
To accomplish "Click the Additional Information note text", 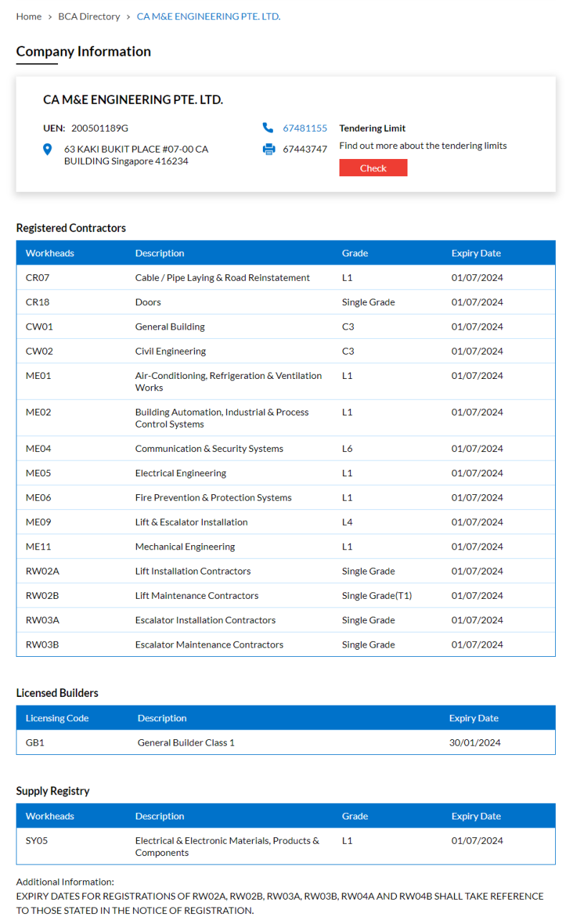I will pos(280,896).
